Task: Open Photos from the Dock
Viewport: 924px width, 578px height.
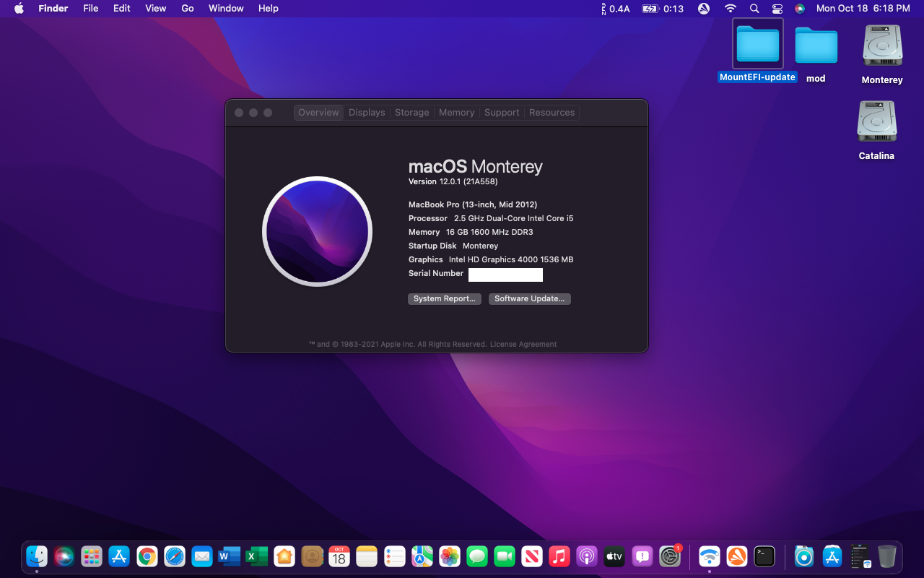Action: [x=450, y=556]
